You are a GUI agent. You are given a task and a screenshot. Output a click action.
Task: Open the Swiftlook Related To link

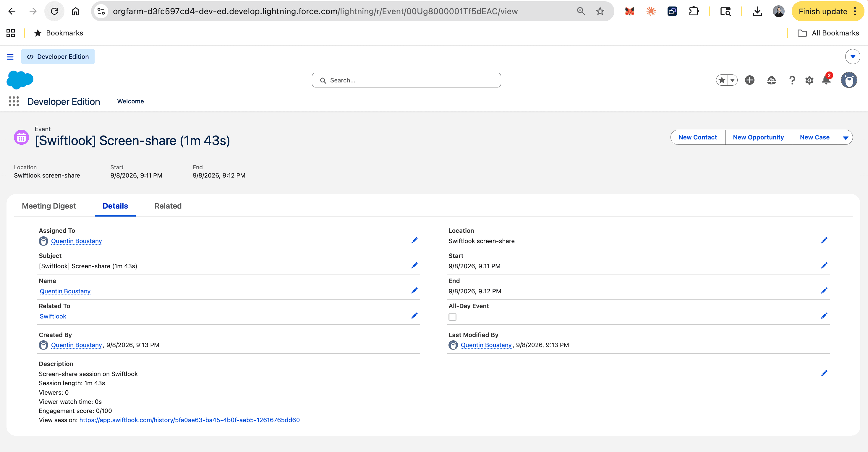(53, 316)
